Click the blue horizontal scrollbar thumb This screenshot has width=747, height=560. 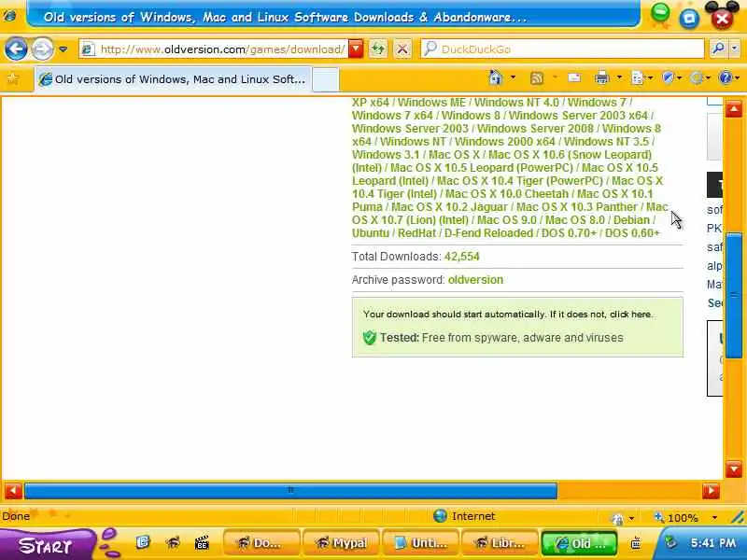coord(290,491)
